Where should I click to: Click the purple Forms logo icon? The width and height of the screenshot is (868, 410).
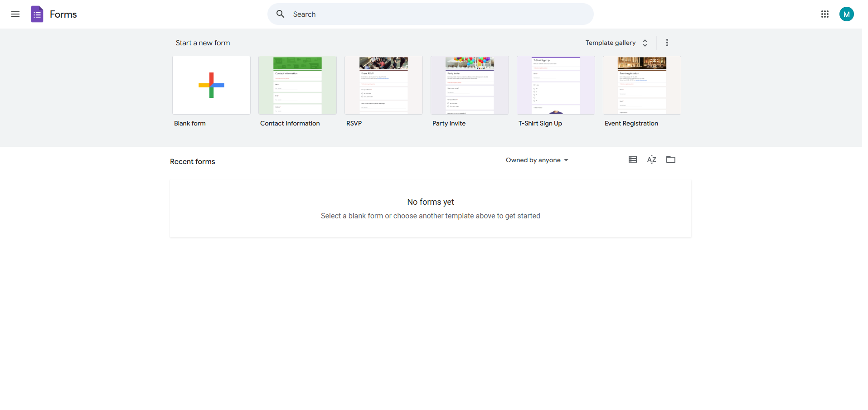tap(37, 14)
